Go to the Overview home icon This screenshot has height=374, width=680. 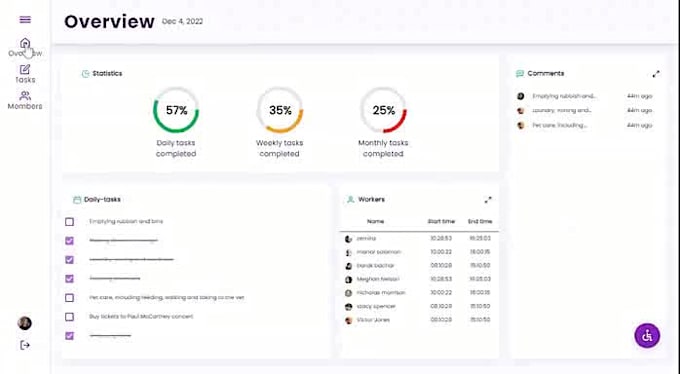25,43
